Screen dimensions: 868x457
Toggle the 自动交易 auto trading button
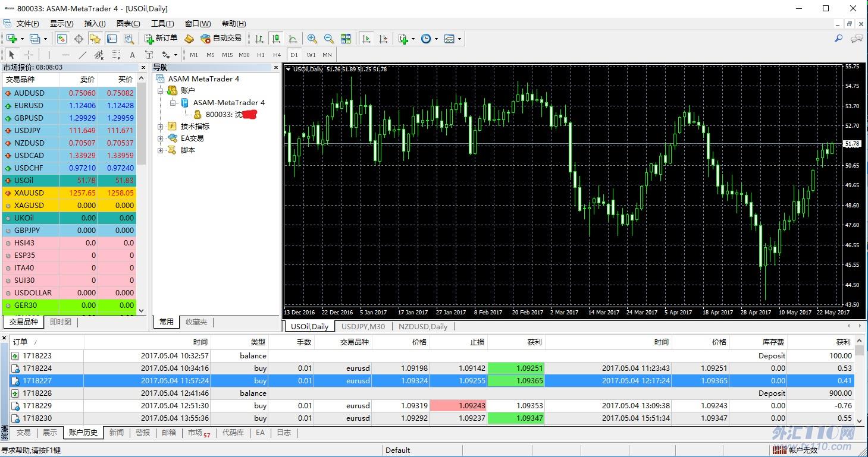pyautogui.click(x=221, y=39)
